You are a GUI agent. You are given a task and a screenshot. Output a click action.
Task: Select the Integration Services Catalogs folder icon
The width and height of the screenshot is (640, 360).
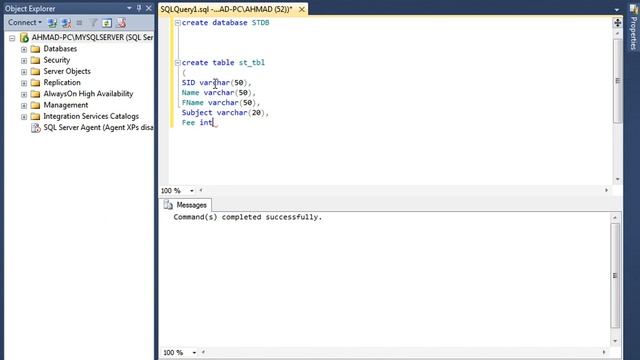coord(36,116)
